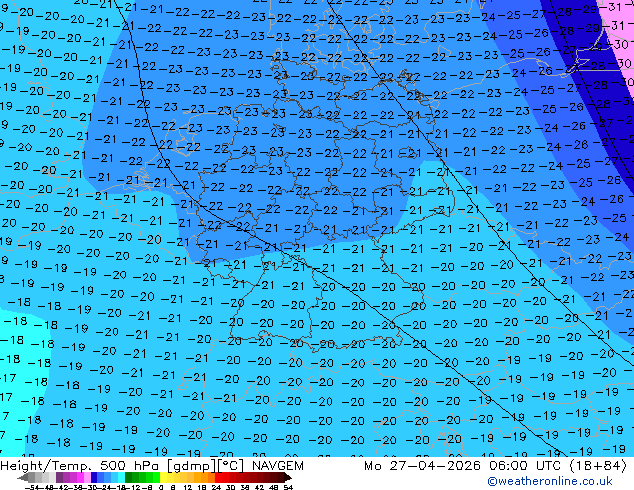Click the yellow 0 degree legend swatch
This screenshot has width=634, height=490.
coord(163,477)
